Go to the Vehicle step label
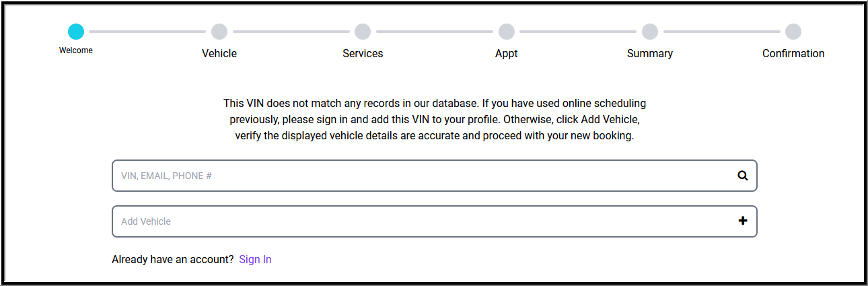The height and width of the screenshot is (286, 868). point(219,54)
